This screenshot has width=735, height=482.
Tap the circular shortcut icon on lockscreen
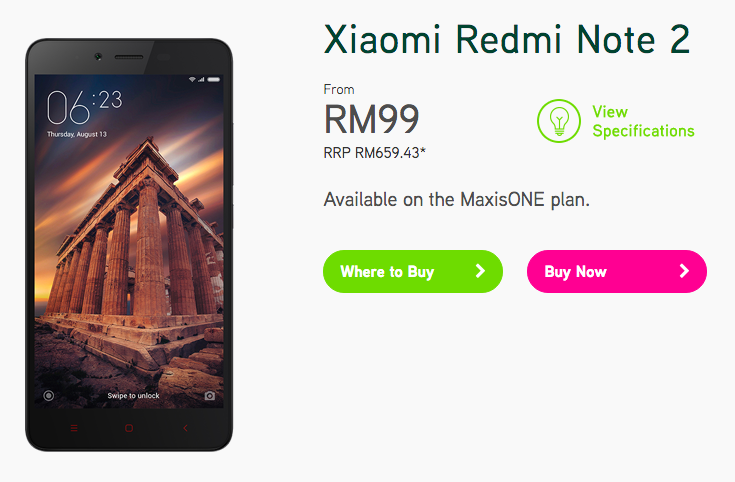coord(48,396)
